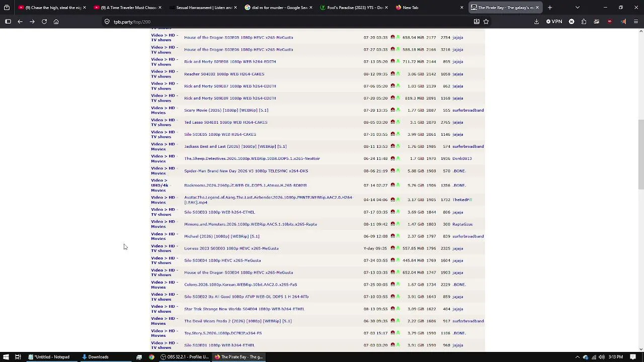Go forward in browser history
Image resolution: width=644 pixels, height=362 pixels.
pos(32,22)
